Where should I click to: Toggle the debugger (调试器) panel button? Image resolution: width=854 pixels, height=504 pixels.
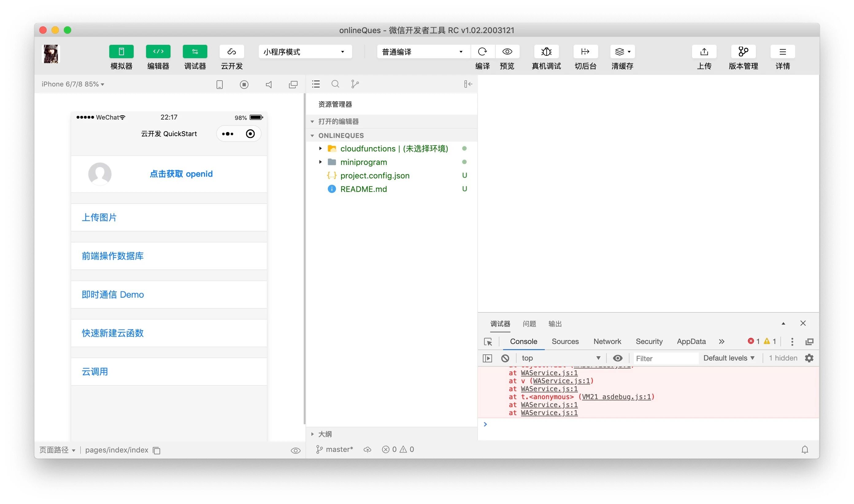(x=195, y=52)
